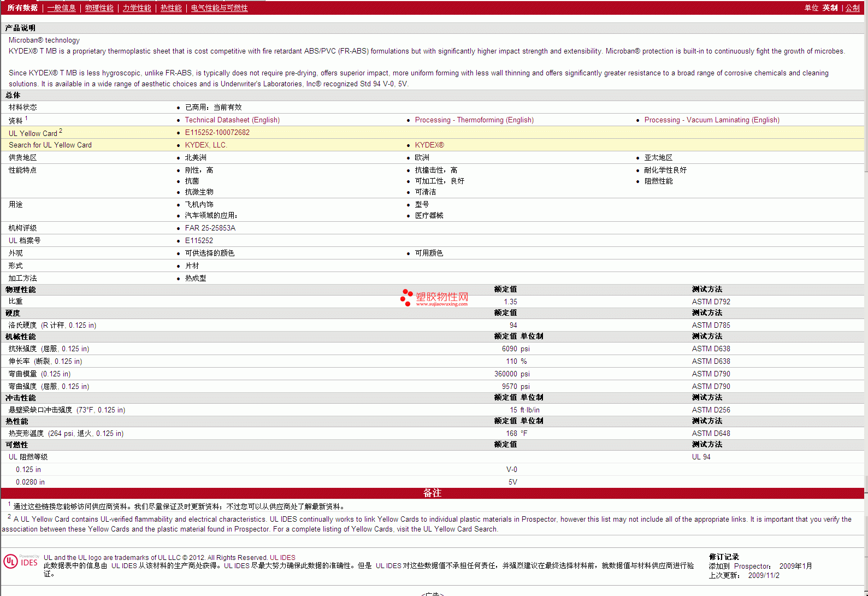This screenshot has height=596, width=868.
Task: Click the V-0 flame rating value
Action: (x=511, y=469)
